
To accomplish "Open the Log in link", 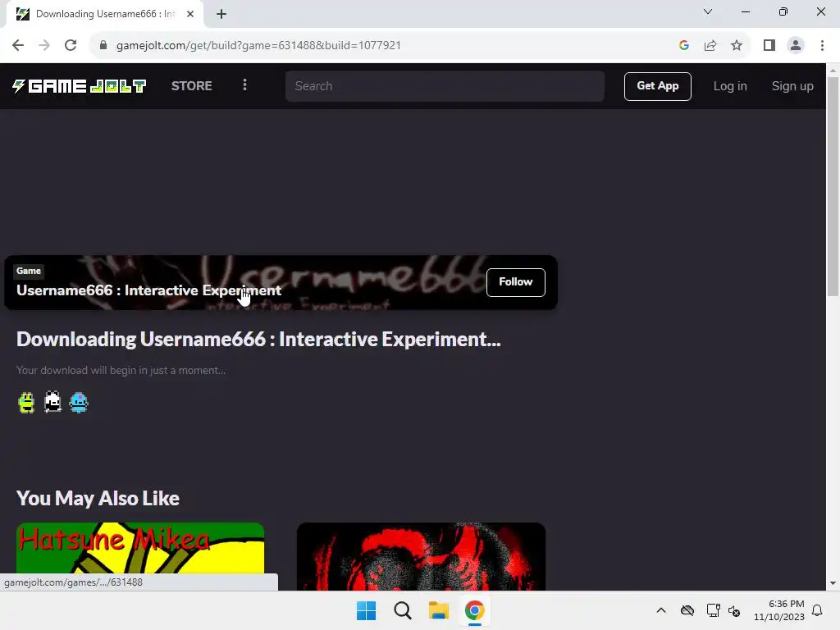I will 729,86.
